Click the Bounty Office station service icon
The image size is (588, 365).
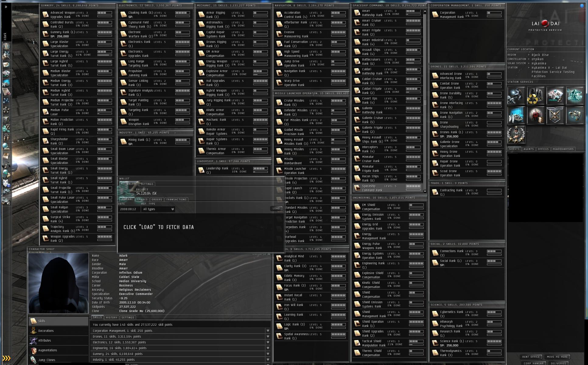pyautogui.click(x=535, y=115)
